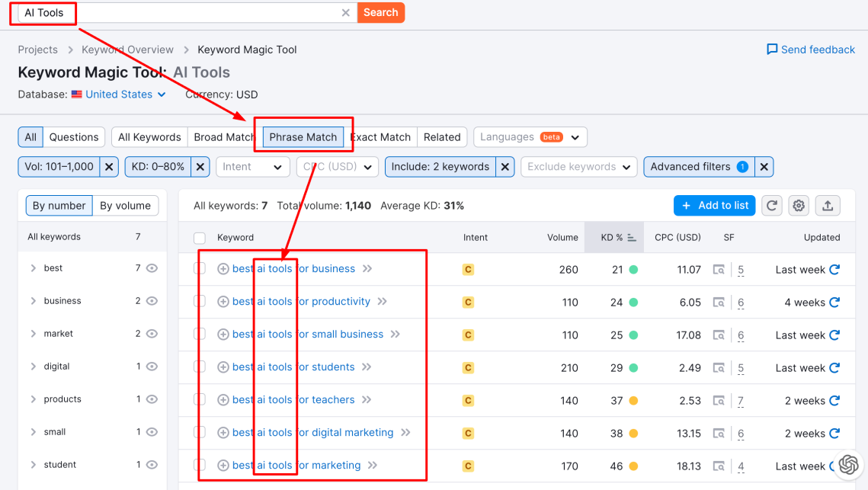Open the Intent filter dropdown
The image size is (868, 490).
pos(252,167)
